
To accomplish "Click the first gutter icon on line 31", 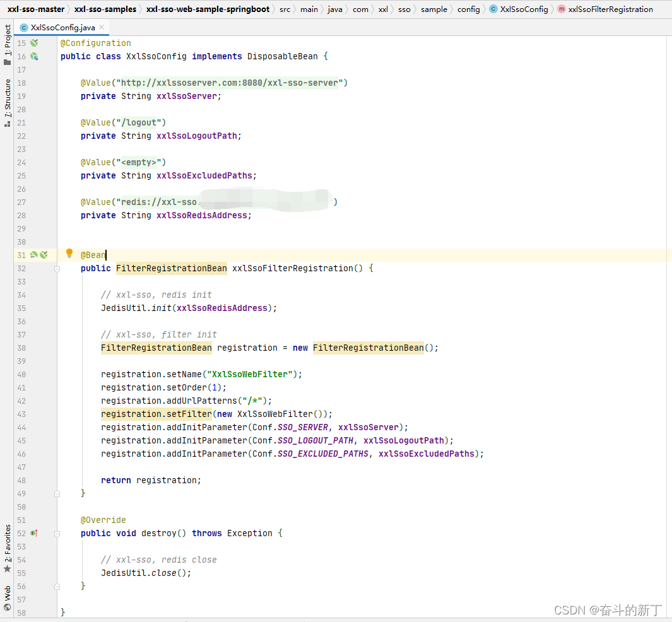I will tap(34, 255).
